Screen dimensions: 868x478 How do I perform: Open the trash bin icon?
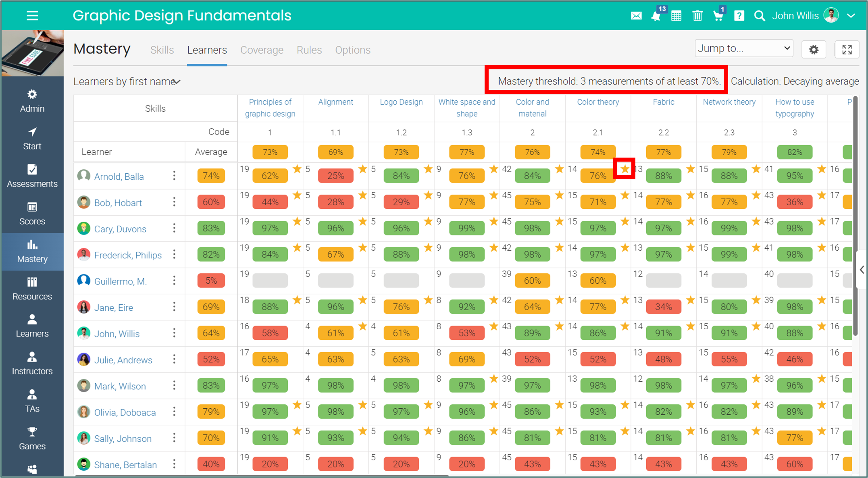[x=697, y=16]
